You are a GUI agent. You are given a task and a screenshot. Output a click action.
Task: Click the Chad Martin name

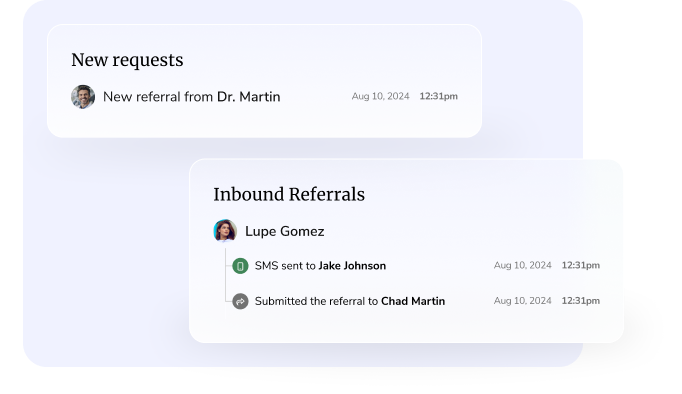(x=413, y=301)
